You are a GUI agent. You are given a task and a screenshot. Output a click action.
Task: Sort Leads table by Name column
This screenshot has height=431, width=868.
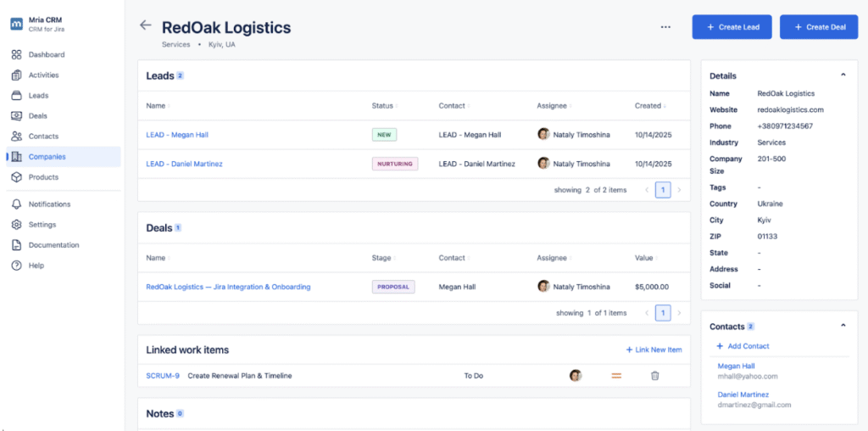pos(159,106)
